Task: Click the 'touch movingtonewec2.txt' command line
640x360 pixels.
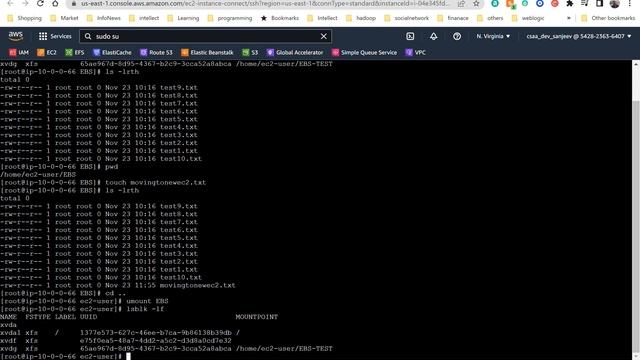Action: [x=103, y=182]
